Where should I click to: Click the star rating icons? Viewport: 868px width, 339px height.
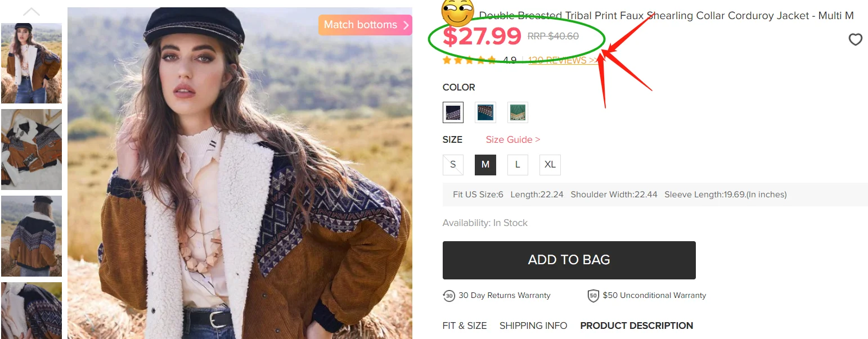[469, 60]
